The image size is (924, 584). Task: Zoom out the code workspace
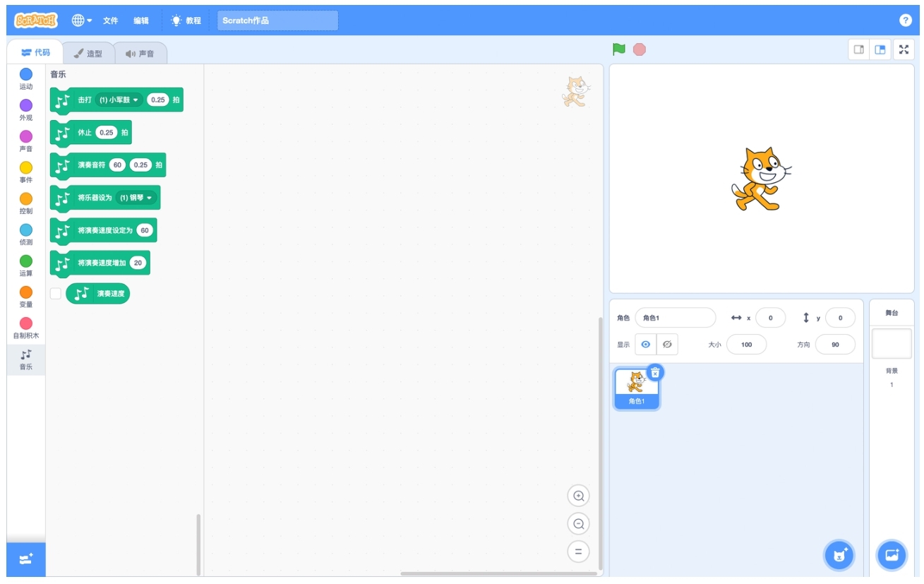579,524
